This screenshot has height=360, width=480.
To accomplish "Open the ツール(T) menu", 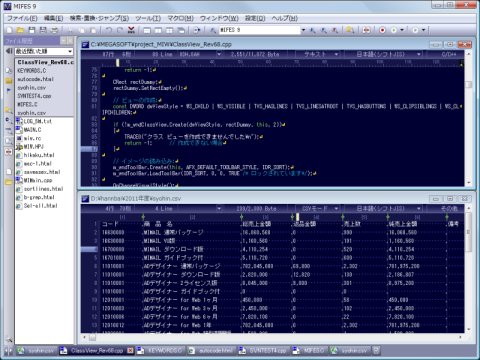I will coord(148,18).
